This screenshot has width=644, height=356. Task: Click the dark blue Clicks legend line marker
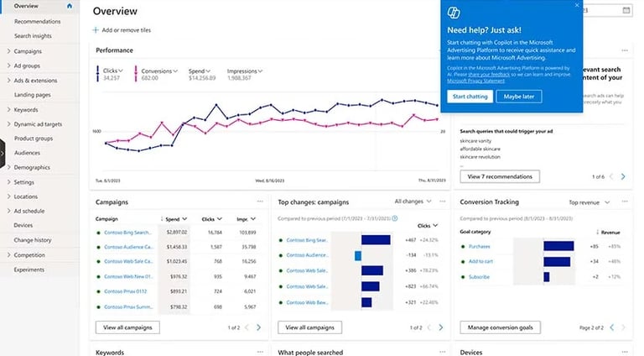coord(97,74)
